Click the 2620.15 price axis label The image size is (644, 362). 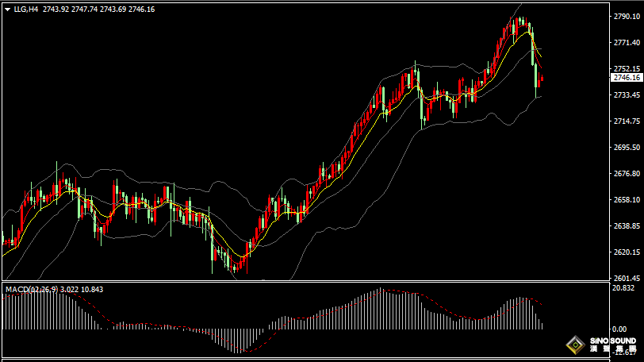point(627,252)
